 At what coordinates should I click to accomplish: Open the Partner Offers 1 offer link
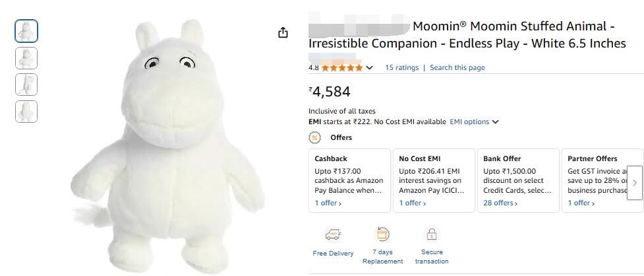581,203
